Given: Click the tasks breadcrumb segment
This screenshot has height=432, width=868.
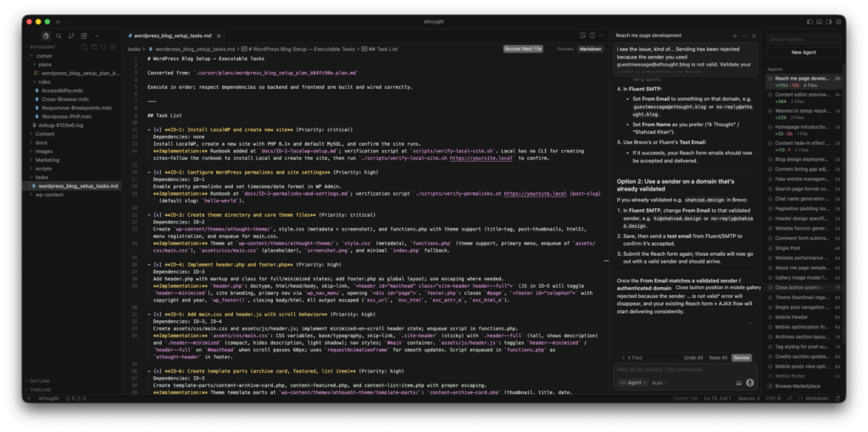Looking at the screenshot, I should pyautogui.click(x=134, y=48).
